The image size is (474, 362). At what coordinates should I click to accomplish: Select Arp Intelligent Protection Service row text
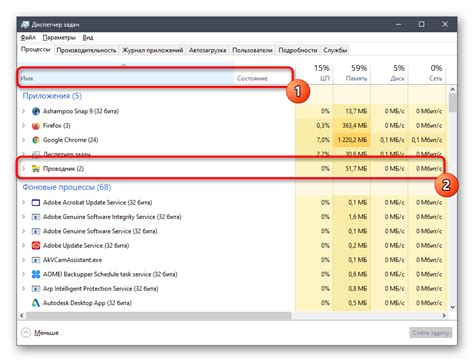tap(100, 289)
